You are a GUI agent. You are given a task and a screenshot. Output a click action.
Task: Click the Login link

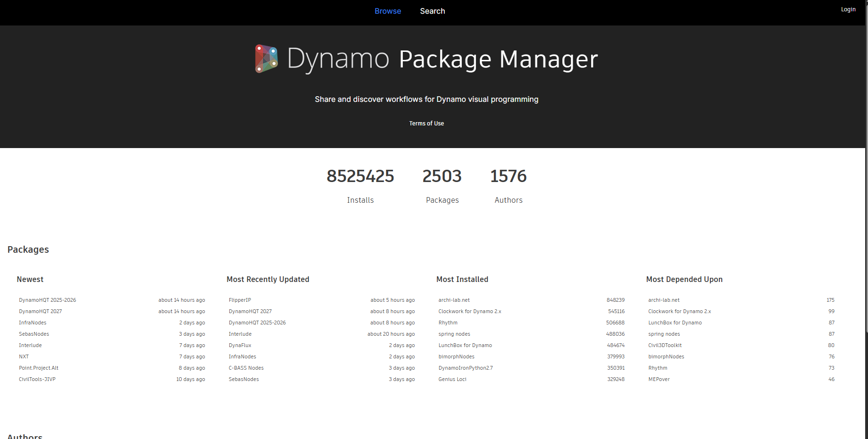point(848,9)
